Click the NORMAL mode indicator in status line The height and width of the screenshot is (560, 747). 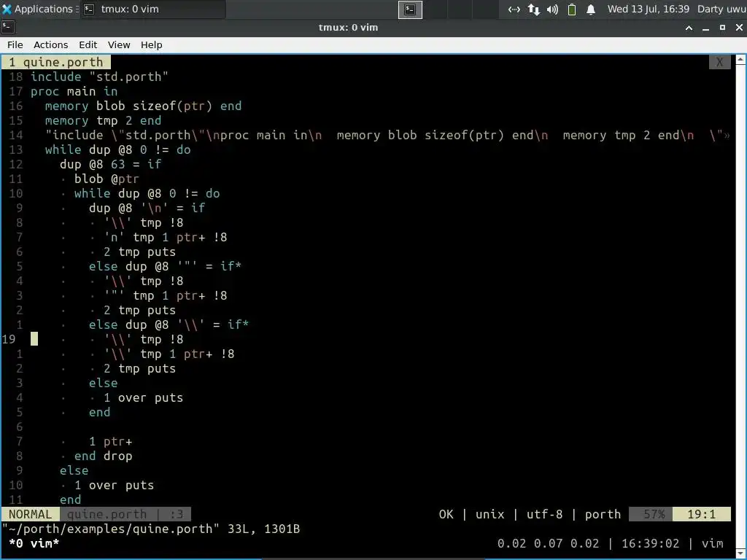[x=30, y=514]
